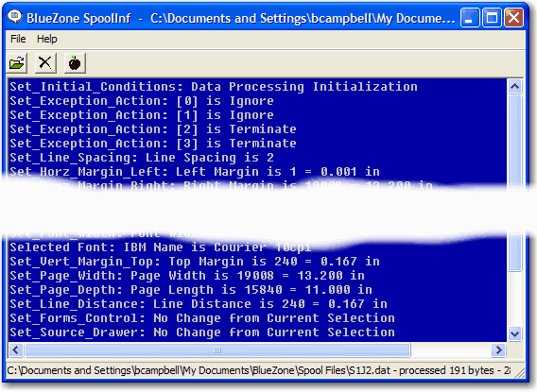Click the horizontal scrollbar thumb

point(217,349)
